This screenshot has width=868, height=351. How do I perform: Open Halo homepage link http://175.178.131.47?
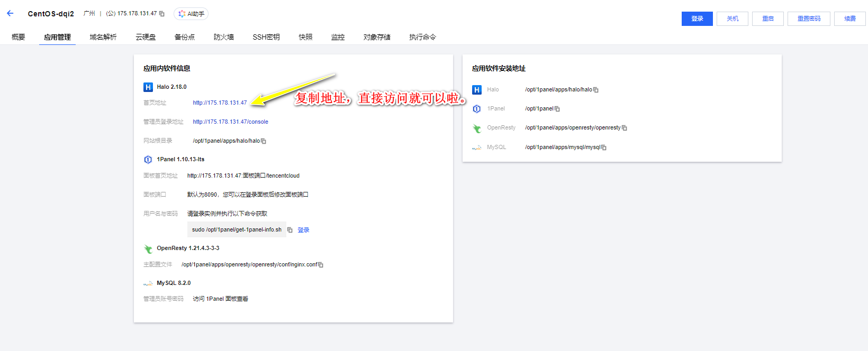220,103
